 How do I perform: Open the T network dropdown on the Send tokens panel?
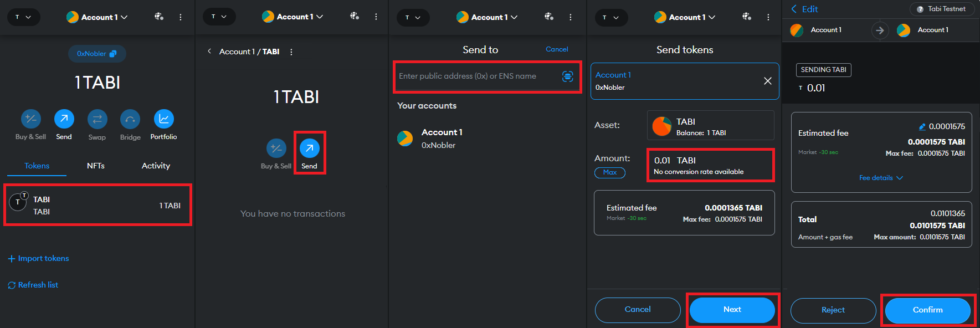pos(611,17)
